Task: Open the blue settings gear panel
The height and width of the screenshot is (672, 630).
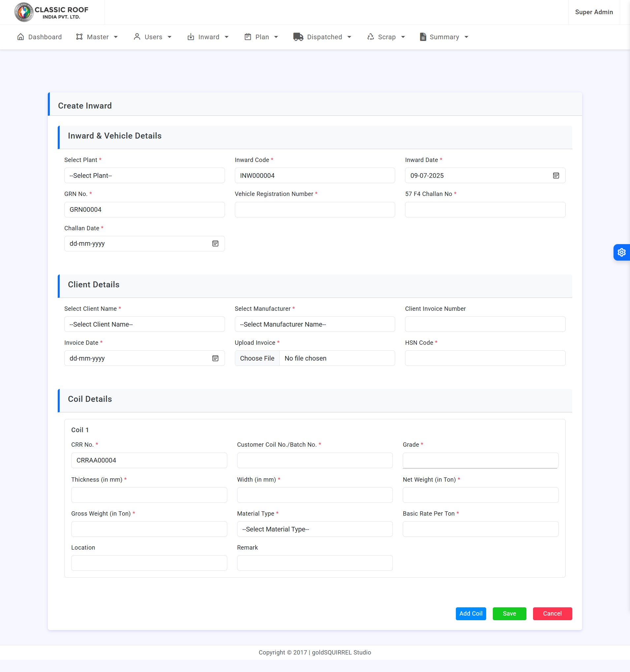Action: (x=621, y=252)
